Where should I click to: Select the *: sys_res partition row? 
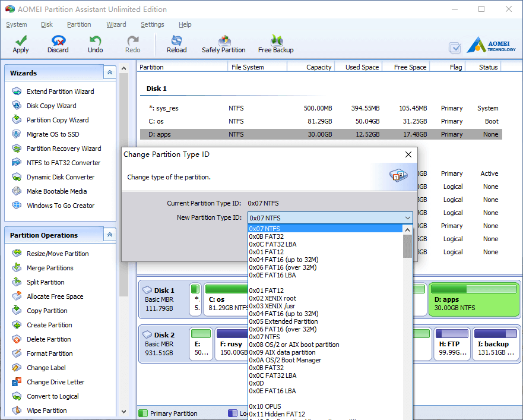click(321, 108)
